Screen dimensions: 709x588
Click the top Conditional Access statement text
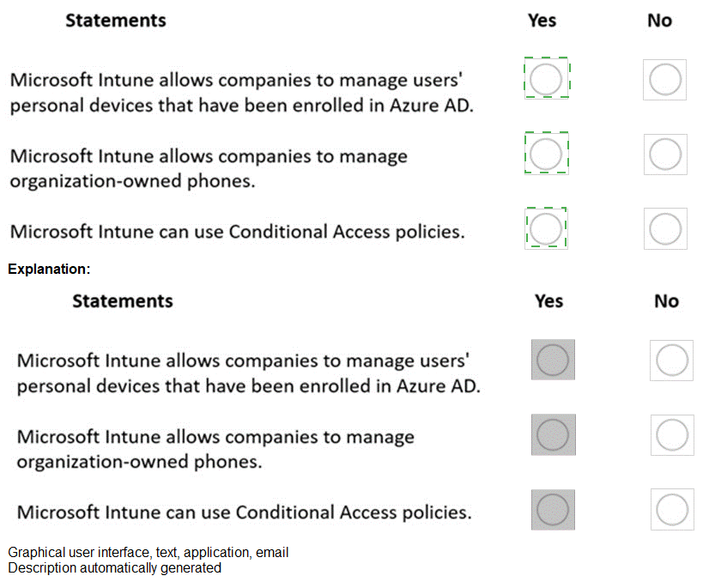click(x=237, y=232)
